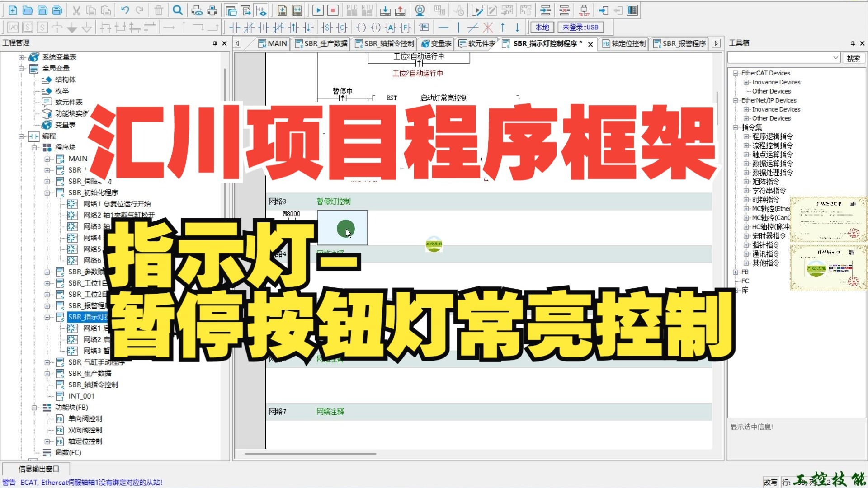Viewport: 868px width, 488px height.
Task: Click the Open Project folder icon
Action: point(28,10)
